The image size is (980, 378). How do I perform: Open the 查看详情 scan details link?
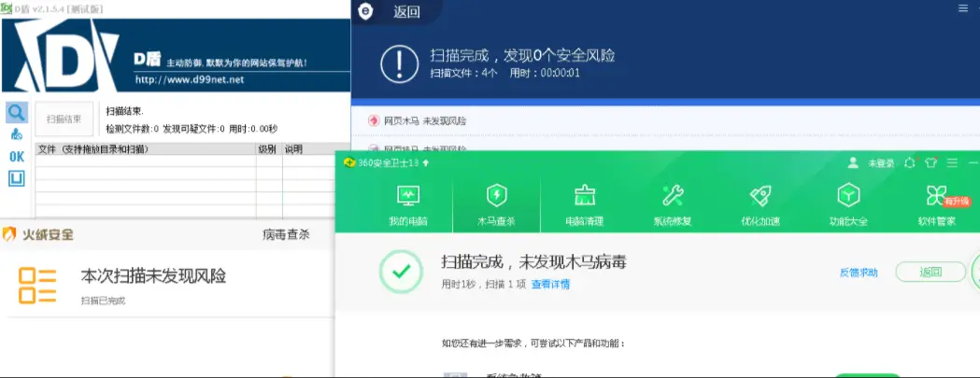550,284
